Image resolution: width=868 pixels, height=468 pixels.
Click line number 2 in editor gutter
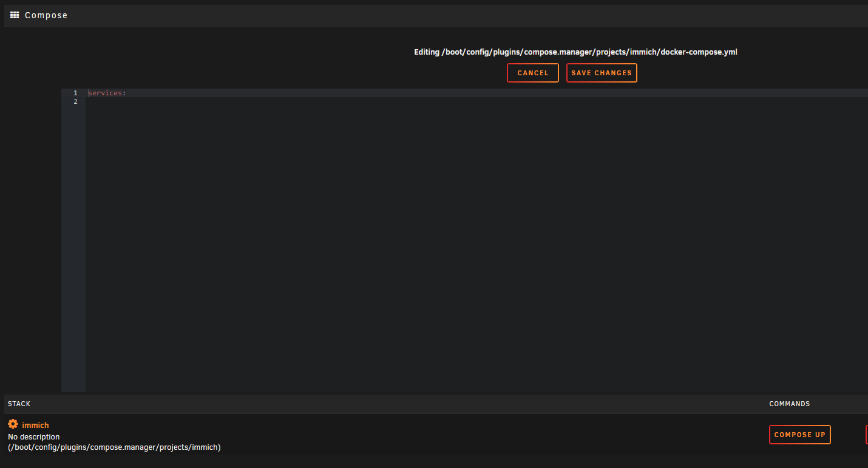(75, 102)
